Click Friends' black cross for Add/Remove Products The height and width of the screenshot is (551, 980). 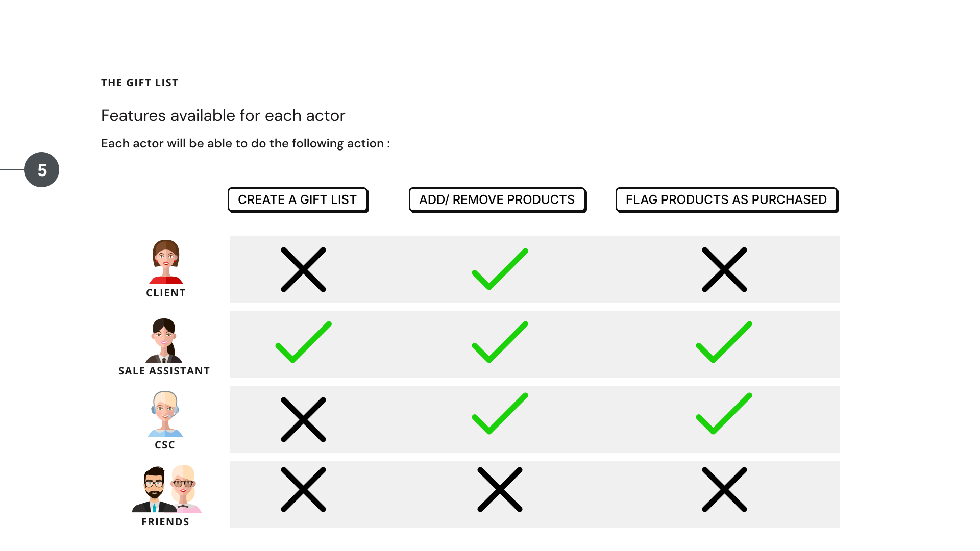500,489
